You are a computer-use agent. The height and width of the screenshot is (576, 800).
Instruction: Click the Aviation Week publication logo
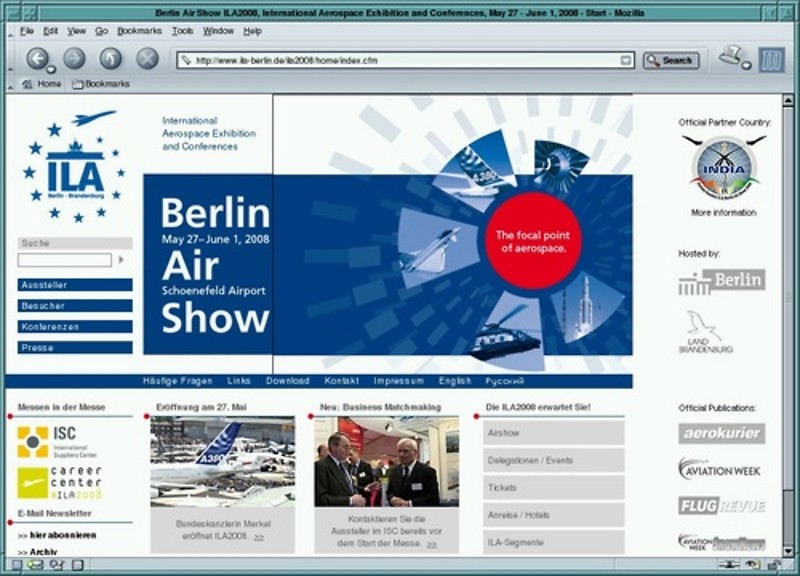tap(720, 469)
